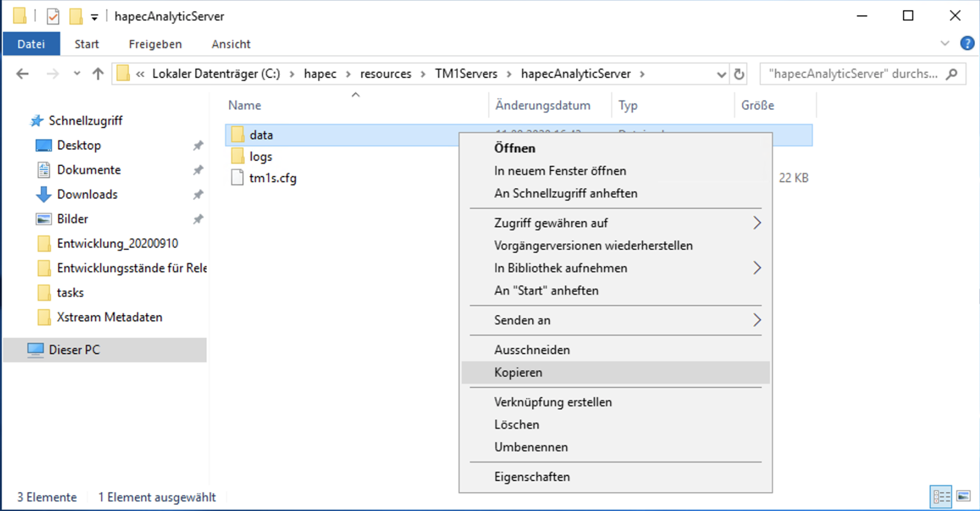Switch to large icons view layout

point(964,497)
